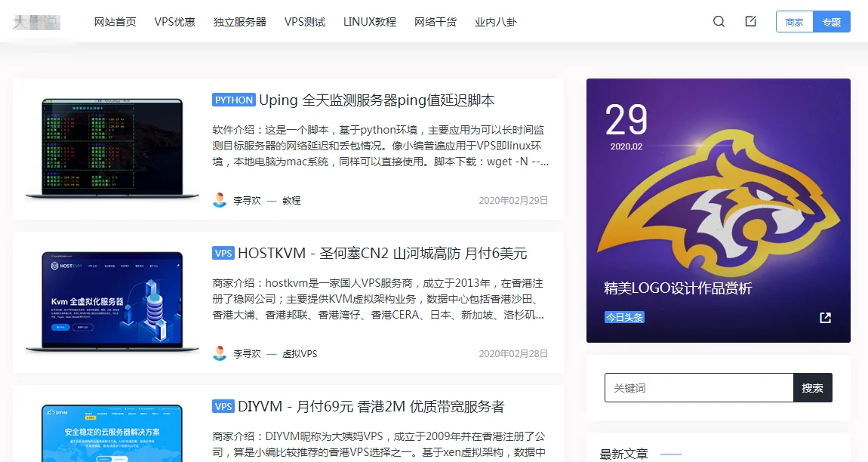Click the 最新文章 heading
Image resolution: width=868 pixels, height=462 pixels.
pos(624,454)
